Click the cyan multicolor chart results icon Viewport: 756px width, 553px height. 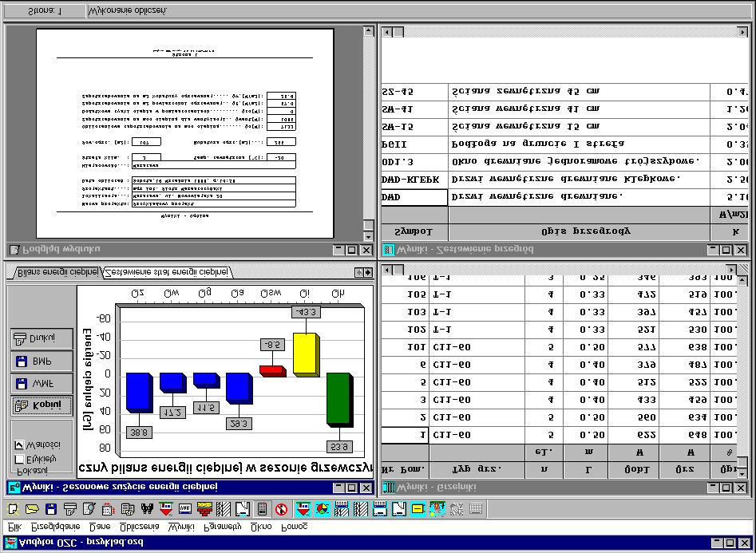click(437, 508)
